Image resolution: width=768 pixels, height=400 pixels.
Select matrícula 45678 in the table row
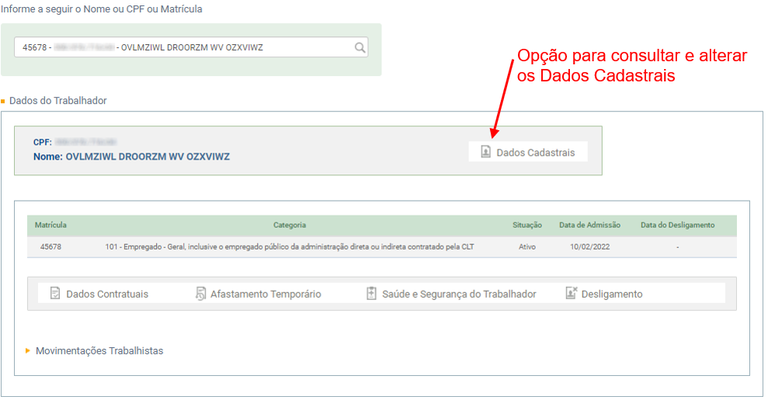51,246
